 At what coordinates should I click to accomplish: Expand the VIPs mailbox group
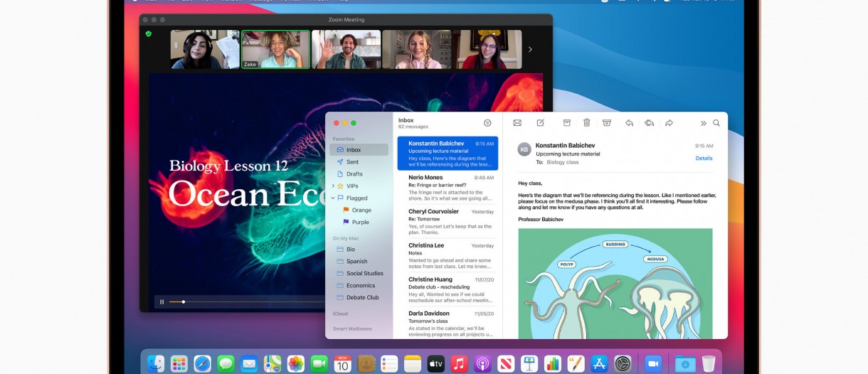(x=333, y=186)
